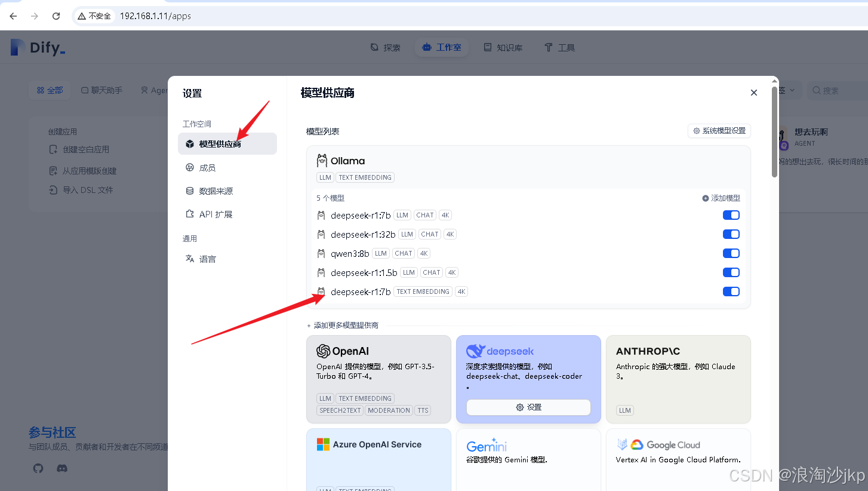Image resolution: width=868 pixels, height=491 pixels.
Task: Click the Google Cloud logo
Action: click(x=658, y=445)
